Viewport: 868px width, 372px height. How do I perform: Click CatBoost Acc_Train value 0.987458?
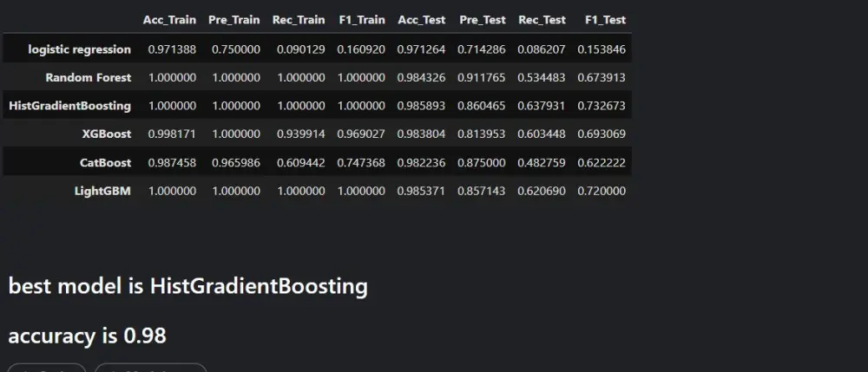[x=172, y=163]
